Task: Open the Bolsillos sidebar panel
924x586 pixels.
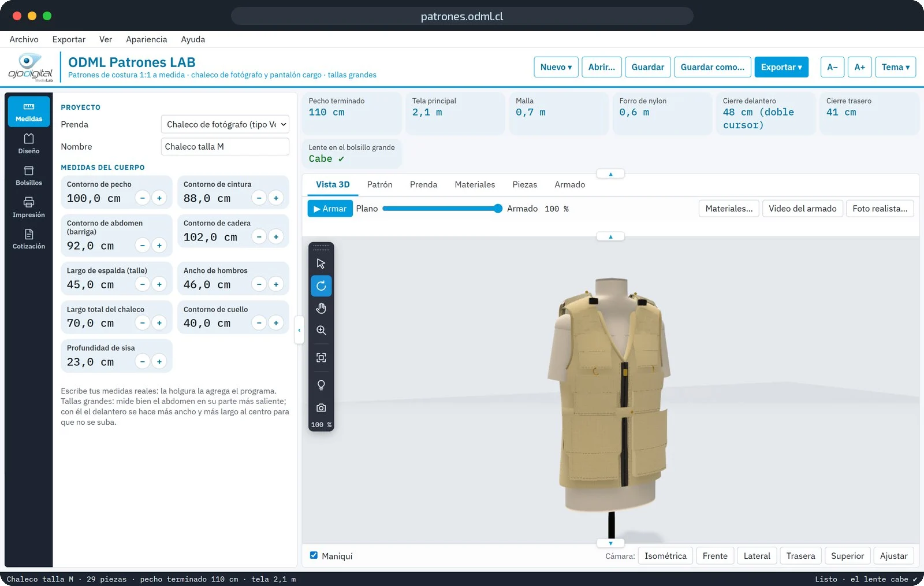Action: [29, 176]
